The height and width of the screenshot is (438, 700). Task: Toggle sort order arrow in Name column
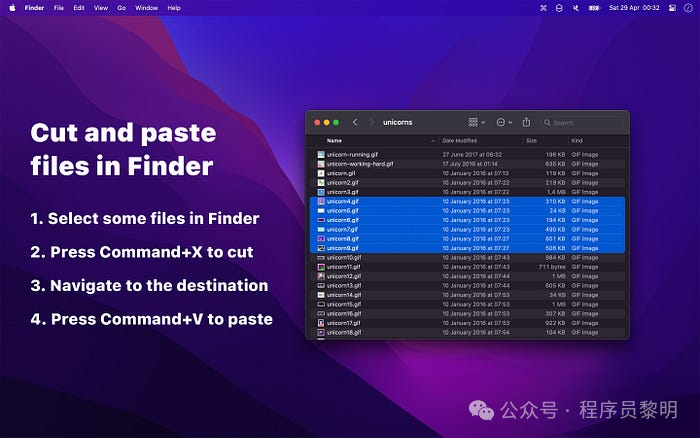[x=433, y=141]
